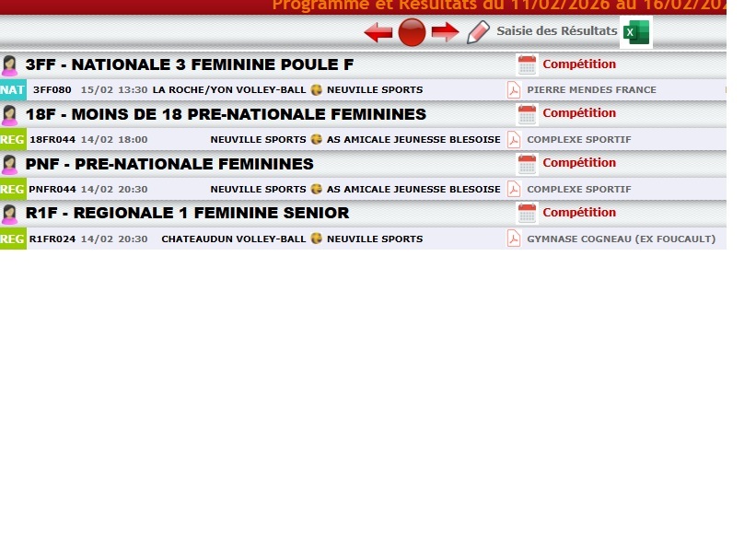Image resolution: width=756 pixels, height=536 pixels.
Task: Click the Saisie des Résultats link
Action: 556,31
